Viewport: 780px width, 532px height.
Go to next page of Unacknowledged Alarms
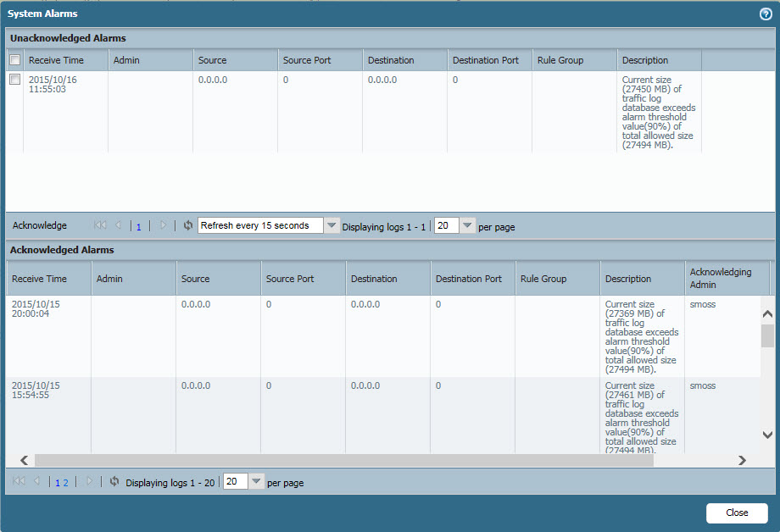click(x=164, y=226)
